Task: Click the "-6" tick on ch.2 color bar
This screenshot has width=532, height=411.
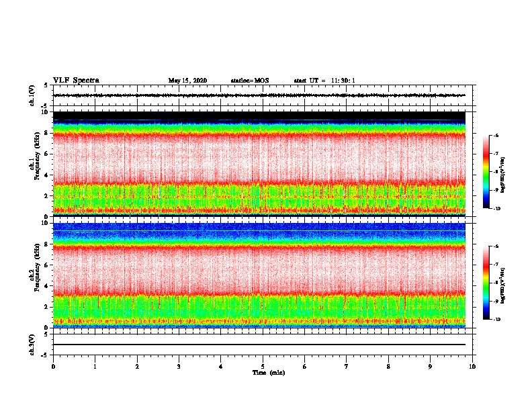Action: (496, 246)
